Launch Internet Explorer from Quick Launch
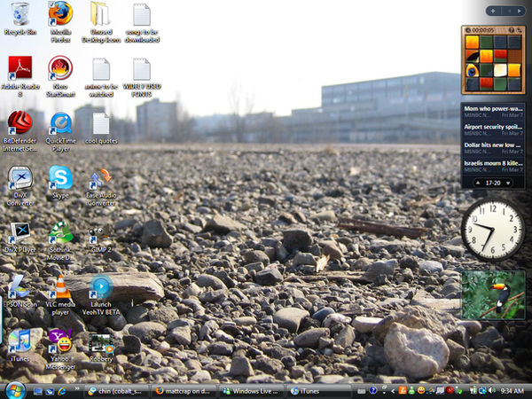The width and height of the screenshot is (532, 399). tap(62, 392)
